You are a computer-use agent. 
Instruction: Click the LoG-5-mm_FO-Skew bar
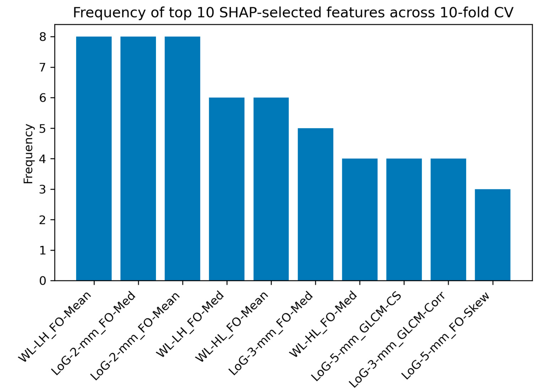click(493, 235)
